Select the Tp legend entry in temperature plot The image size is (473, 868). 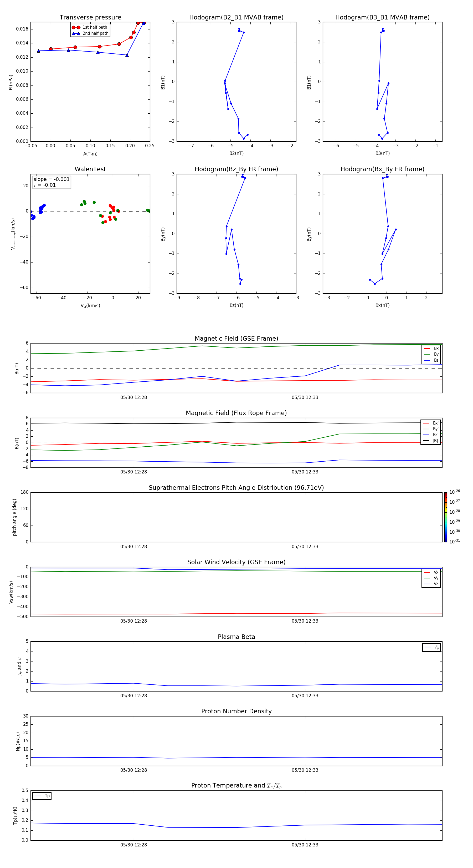[42, 796]
